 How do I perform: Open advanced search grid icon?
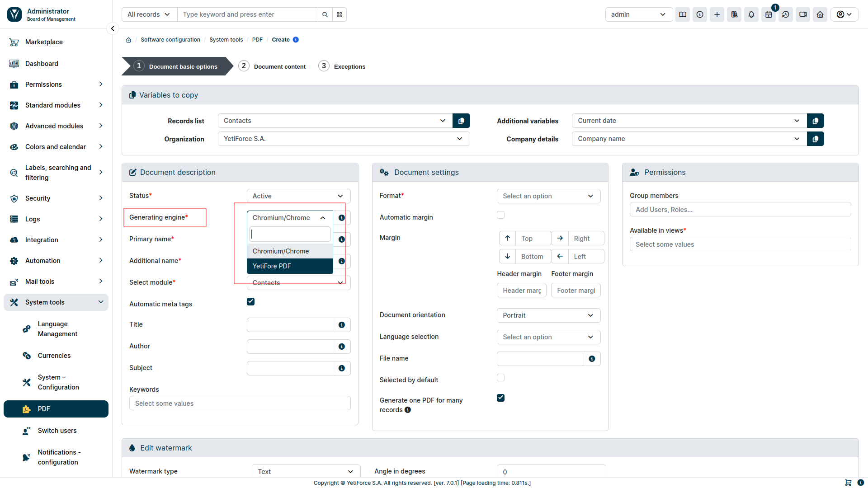(x=340, y=14)
